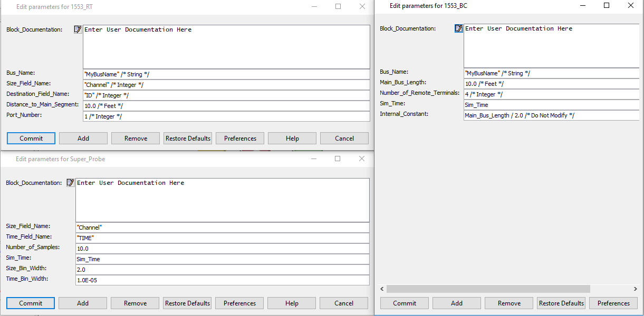Open documentation editor icon in 1553_RT dialog
Image resolution: width=644 pixels, height=316 pixels.
click(x=78, y=29)
